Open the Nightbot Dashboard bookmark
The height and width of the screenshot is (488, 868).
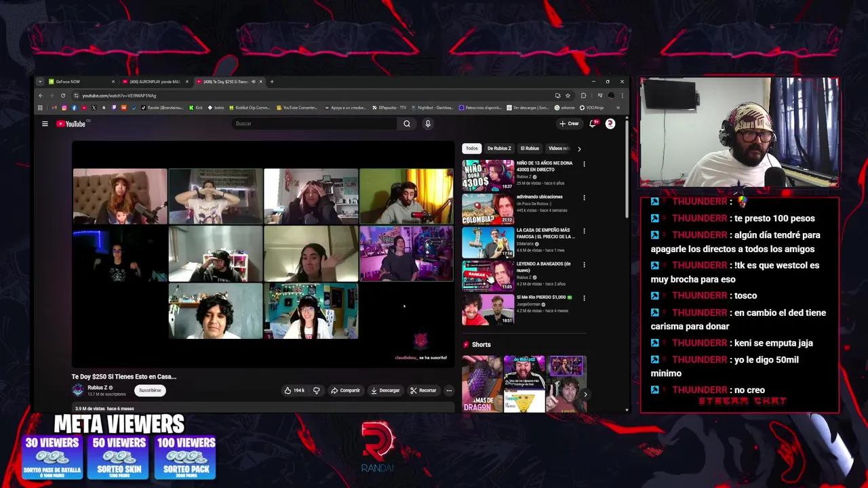pyautogui.click(x=433, y=108)
